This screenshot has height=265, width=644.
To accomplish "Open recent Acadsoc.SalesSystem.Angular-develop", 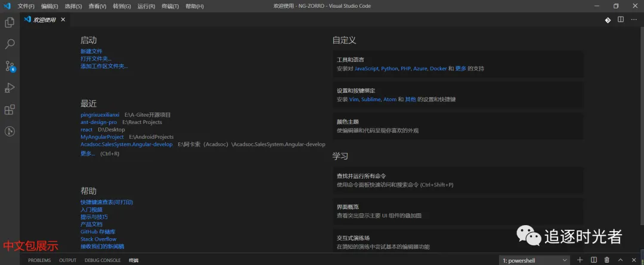I will (126, 144).
